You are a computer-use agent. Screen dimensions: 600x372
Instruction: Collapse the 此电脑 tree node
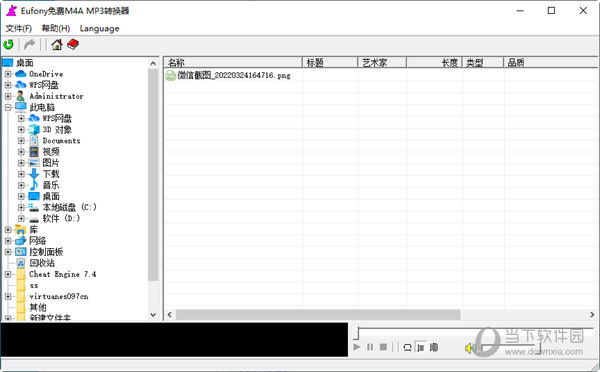(8, 107)
